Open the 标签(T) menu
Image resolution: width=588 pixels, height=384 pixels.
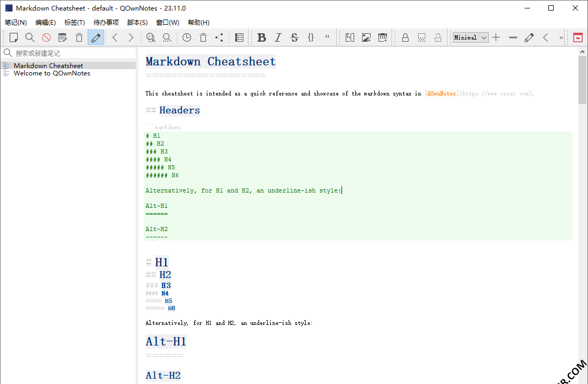click(x=74, y=23)
